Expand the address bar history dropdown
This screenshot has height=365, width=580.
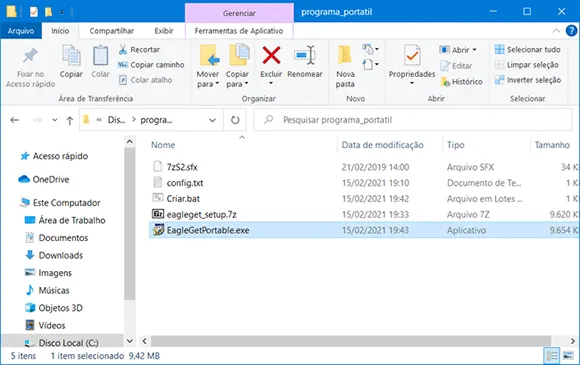coord(212,120)
